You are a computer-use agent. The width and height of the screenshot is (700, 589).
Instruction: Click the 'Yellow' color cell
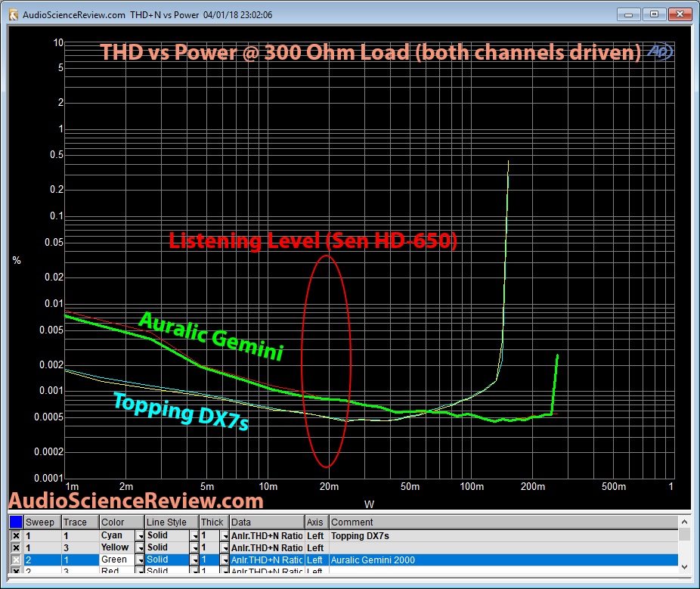(117, 548)
